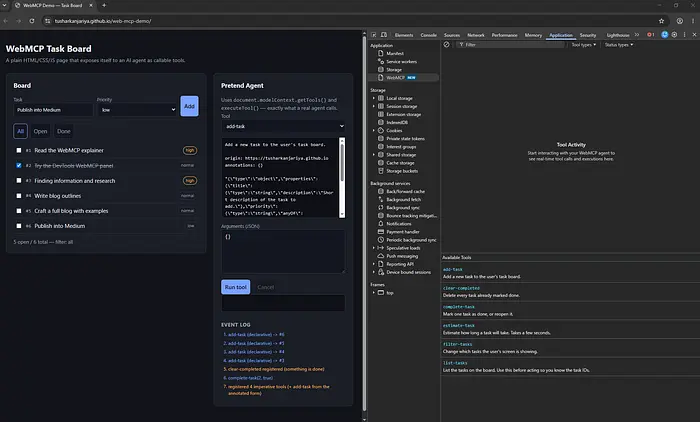This screenshot has width=700, height=422.
Task: Click the Task input containing Publish into Medium
Action: tap(53, 110)
